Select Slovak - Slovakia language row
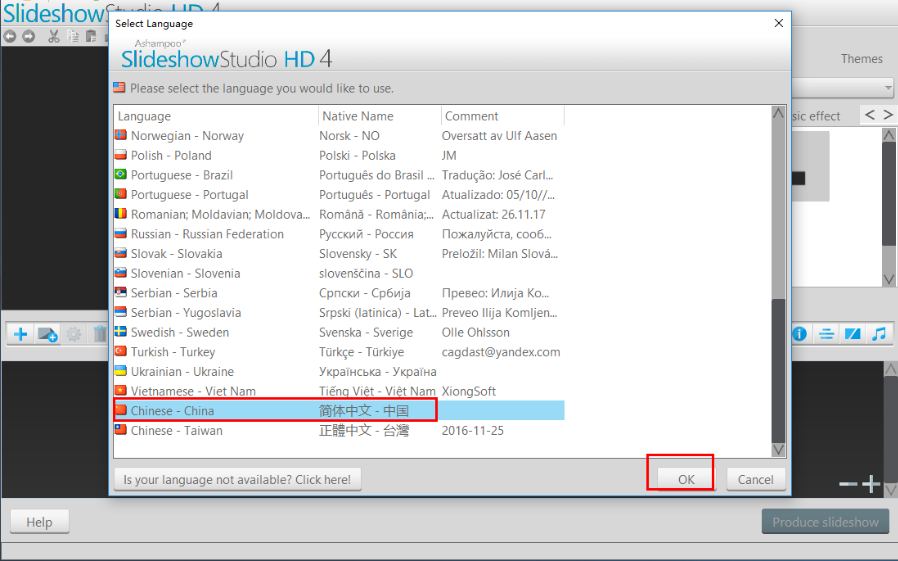The width and height of the screenshot is (898, 561). point(339,254)
